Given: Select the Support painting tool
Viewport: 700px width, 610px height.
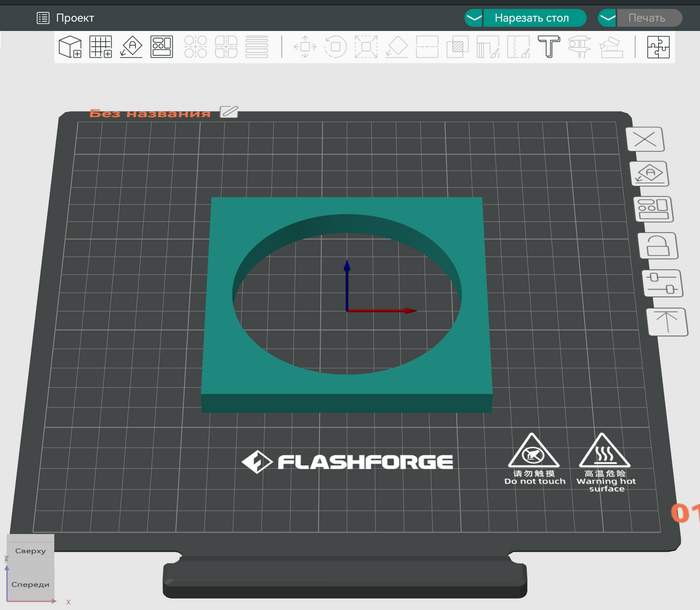Looking at the screenshot, I should point(488,47).
